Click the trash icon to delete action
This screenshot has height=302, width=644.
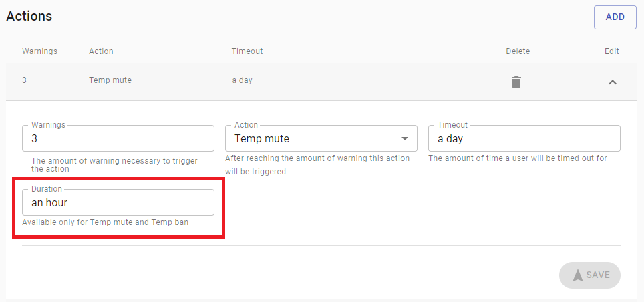[516, 82]
